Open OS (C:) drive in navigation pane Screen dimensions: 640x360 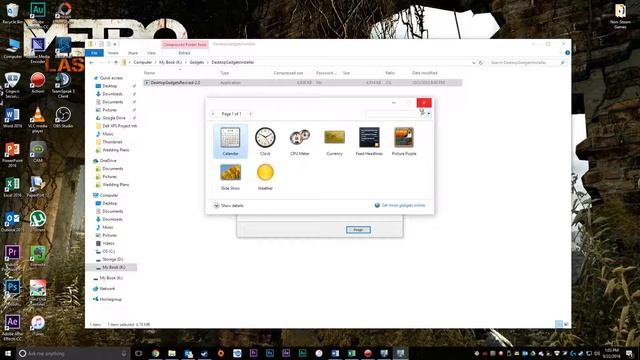tap(108, 251)
